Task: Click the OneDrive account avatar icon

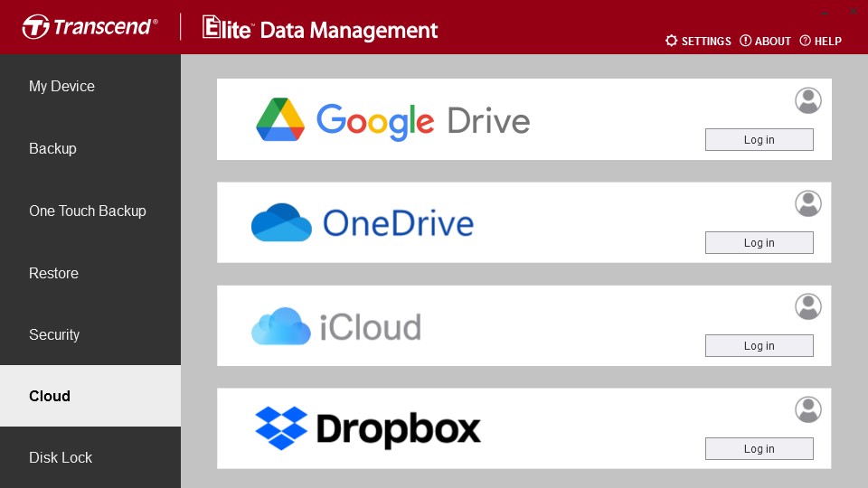Action: click(x=808, y=203)
